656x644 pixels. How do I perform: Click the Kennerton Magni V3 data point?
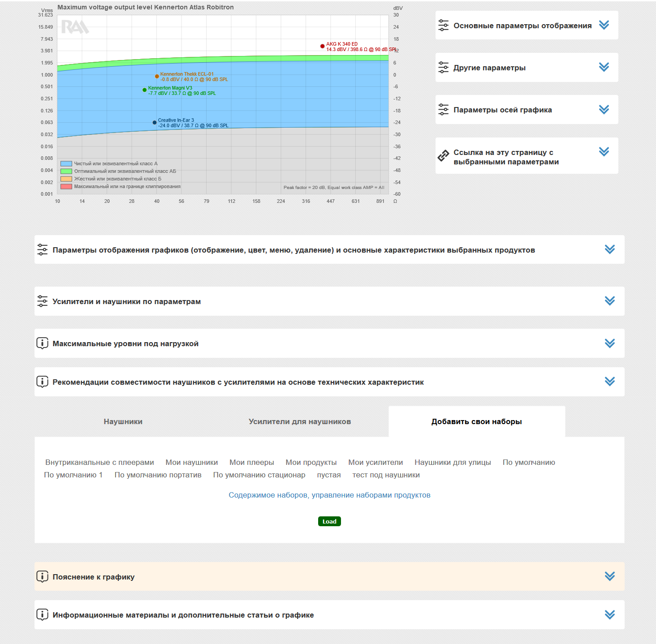(x=144, y=90)
